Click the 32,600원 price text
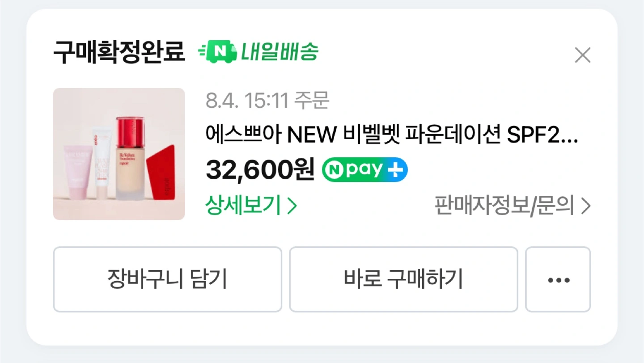 click(x=260, y=170)
